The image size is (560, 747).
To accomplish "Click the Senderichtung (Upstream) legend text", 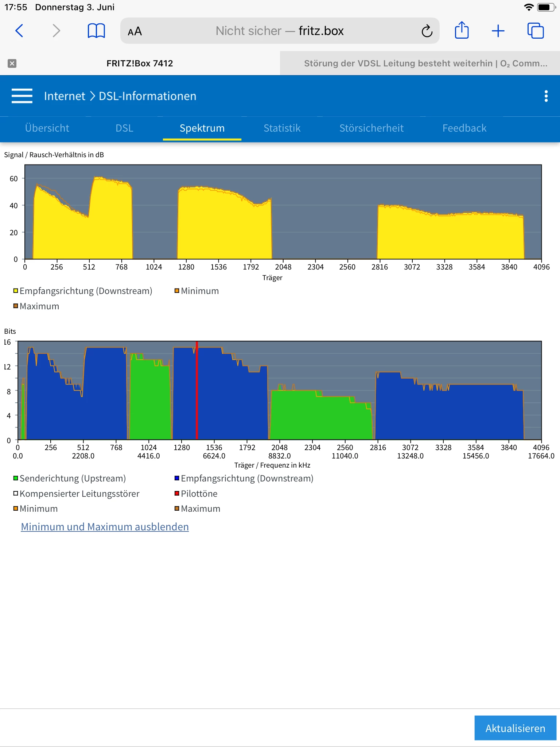I will click(x=73, y=478).
